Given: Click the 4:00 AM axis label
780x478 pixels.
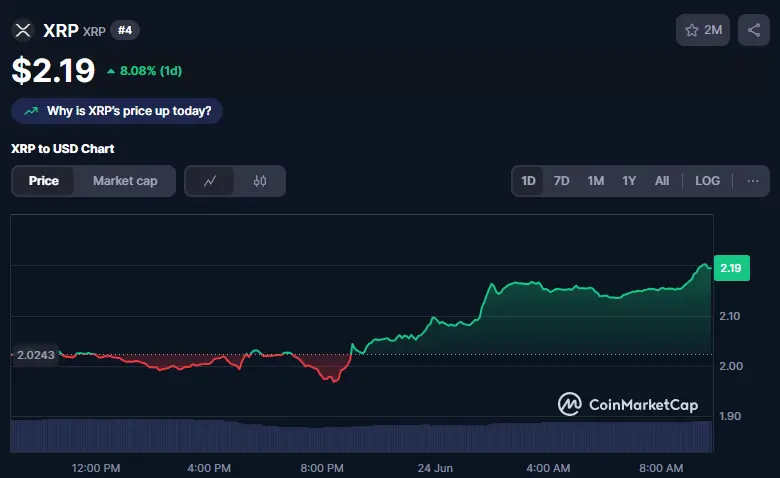Looking at the screenshot, I should [x=548, y=468].
